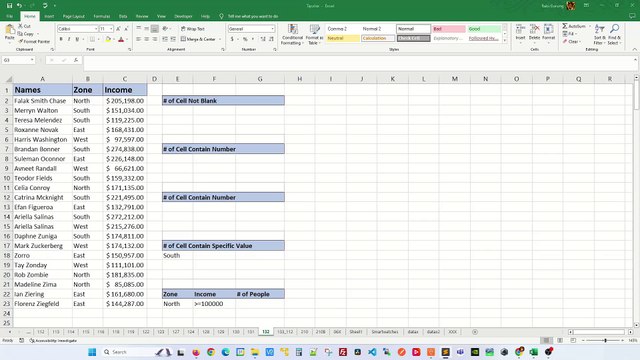
Task: Collapse the ribbon using the chevron
Action: click(x=634, y=49)
